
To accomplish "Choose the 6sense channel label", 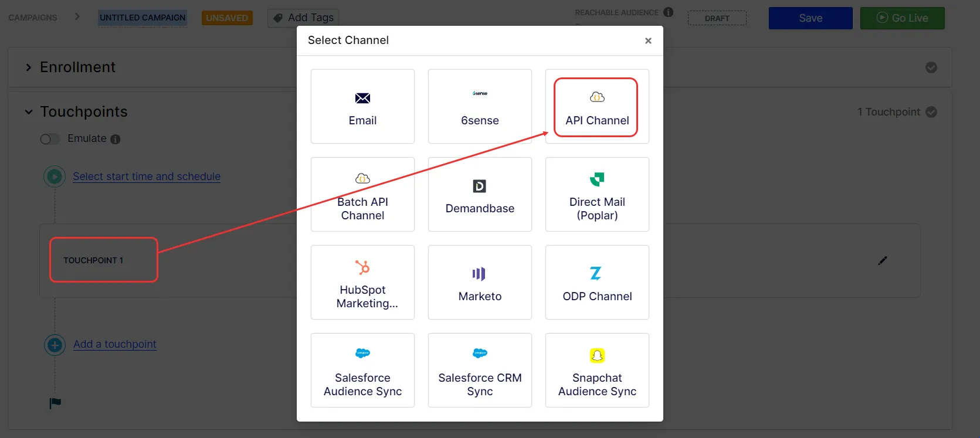I will point(480,120).
